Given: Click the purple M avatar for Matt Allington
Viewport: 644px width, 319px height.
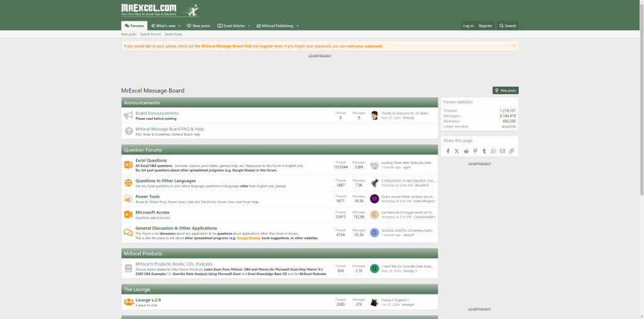Looking at the screenshot, I should [374, 199].
